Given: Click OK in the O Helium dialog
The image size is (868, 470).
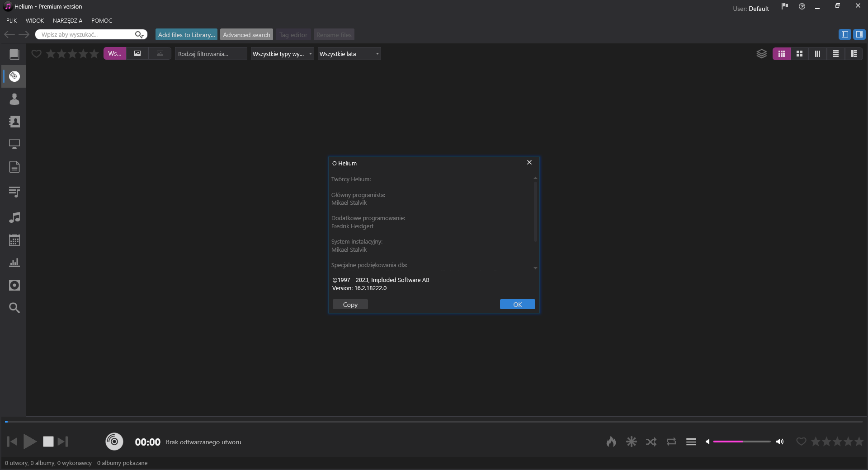Looking at the screenshot, I should tap(518, 305).
